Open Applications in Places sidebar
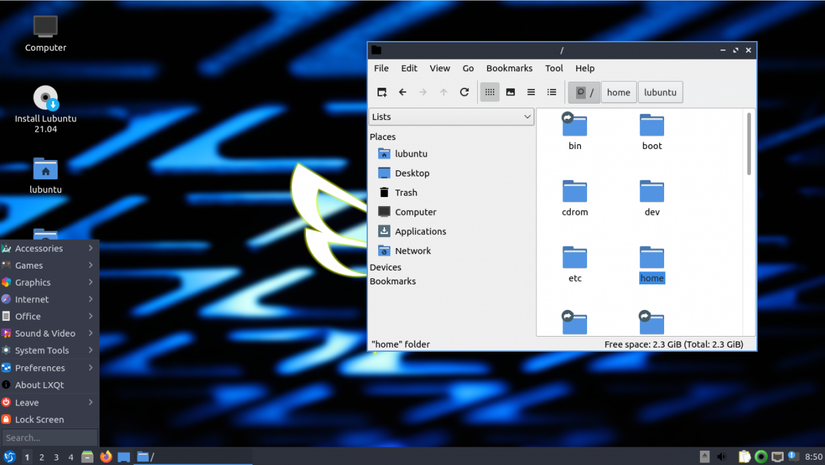This screenshot has width=825, height=465. pos(419,231)
